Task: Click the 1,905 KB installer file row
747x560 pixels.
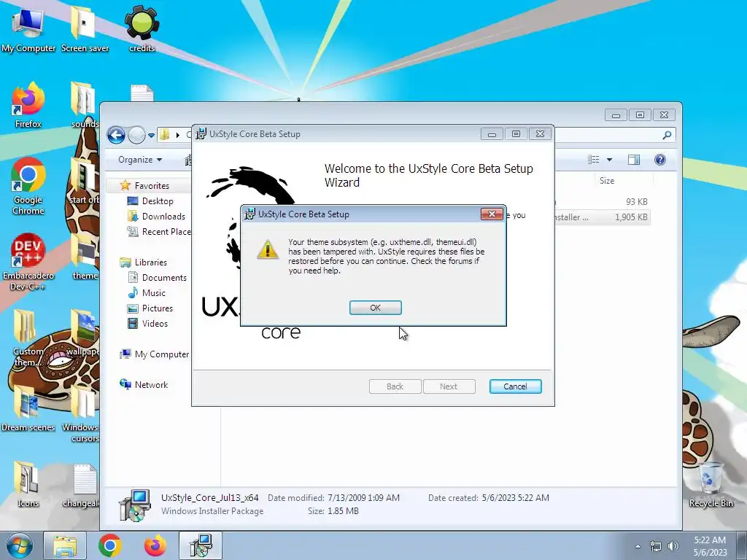Action: [601, 217]
